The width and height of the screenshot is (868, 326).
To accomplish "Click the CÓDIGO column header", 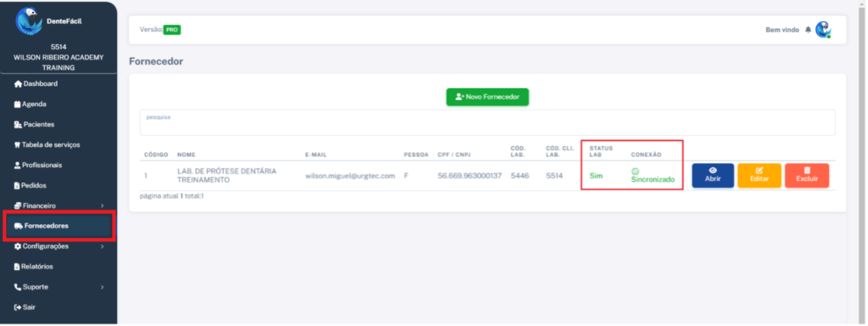I will click(x=156, y=155).
